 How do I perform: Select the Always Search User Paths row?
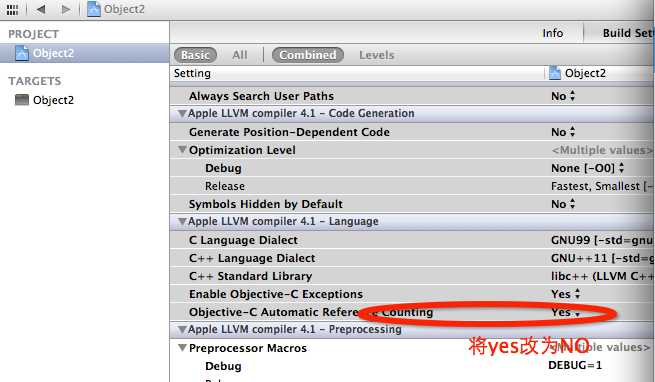(411, 96)
